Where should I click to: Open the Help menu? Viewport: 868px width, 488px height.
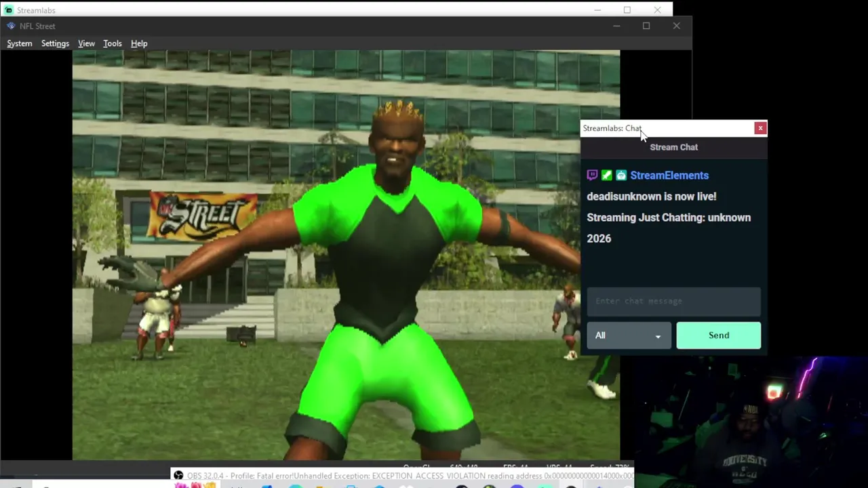pos(139,43)
